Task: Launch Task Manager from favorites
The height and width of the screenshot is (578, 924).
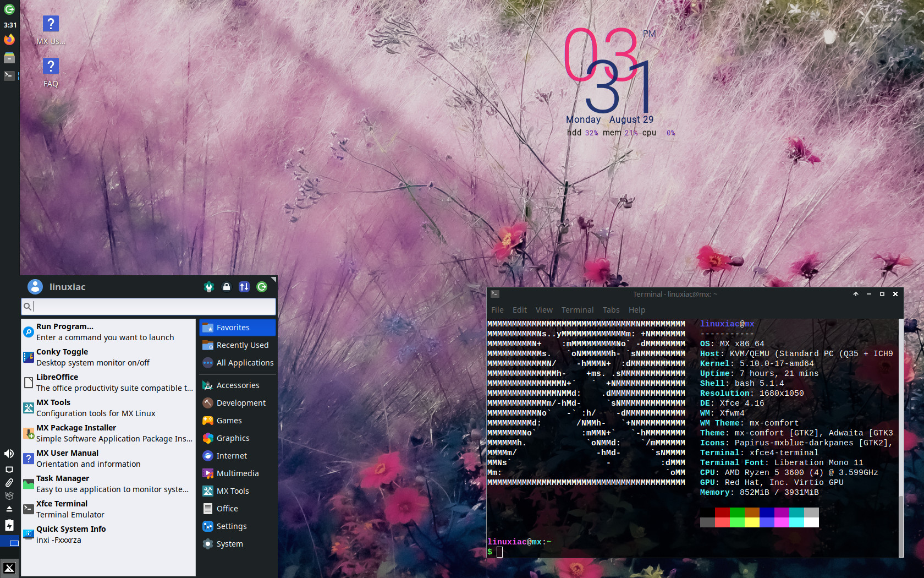Action: (x=108, y=484)
